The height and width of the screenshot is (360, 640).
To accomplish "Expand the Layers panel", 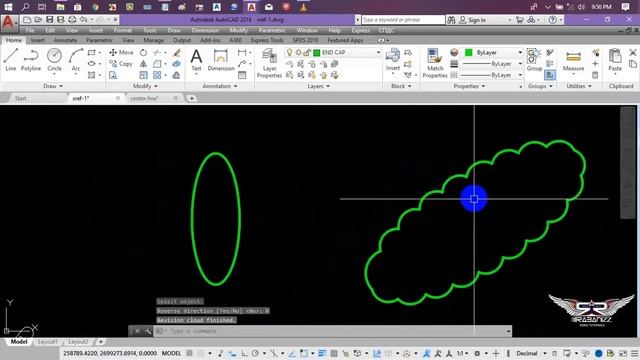I will (318, 86).
